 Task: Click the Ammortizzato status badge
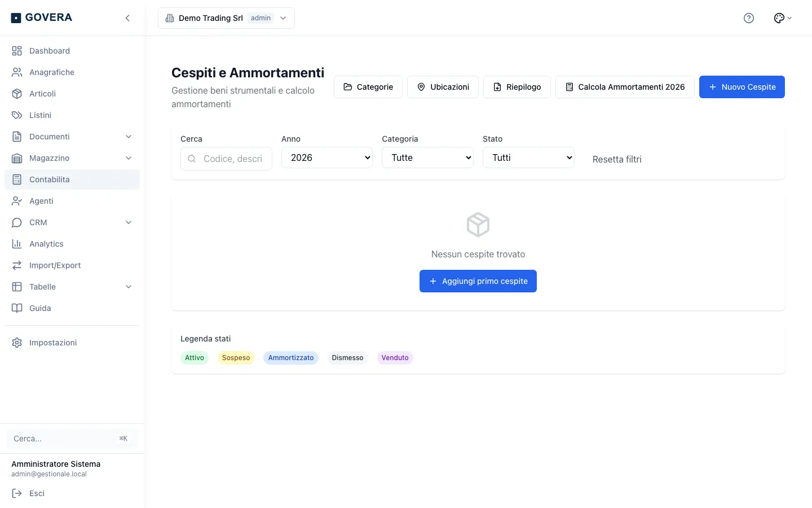[x=291, y=358]
